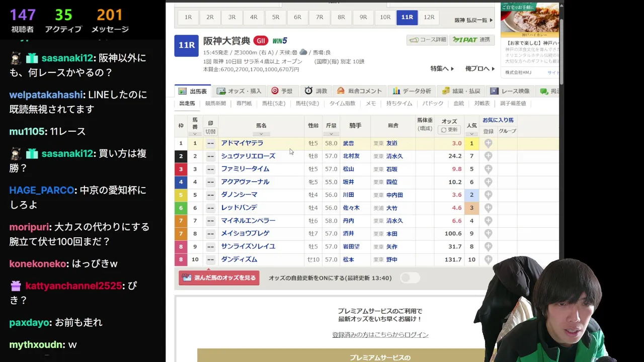
Task: Add アドマイヤテラ to favorites with plus icon
Action: coord(488,143)
